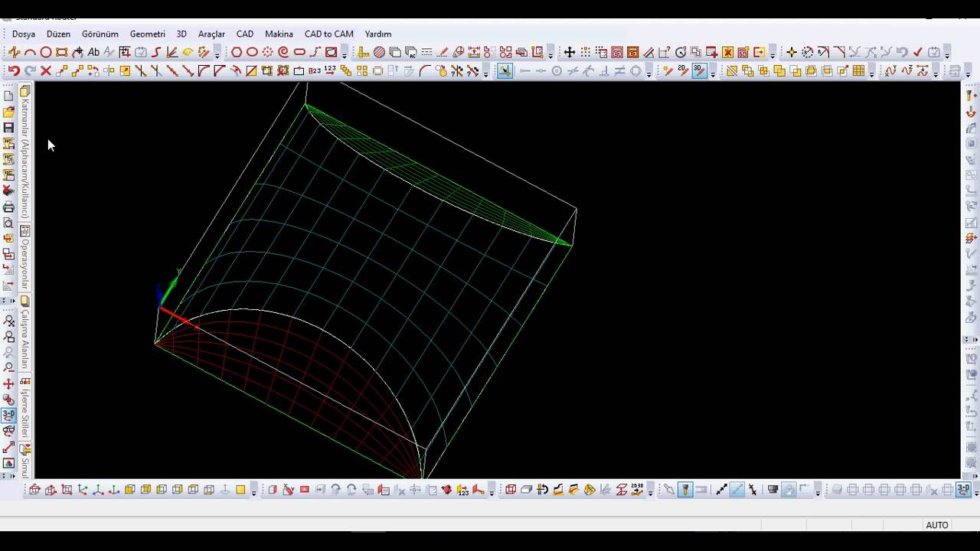Image resolution: width=980 pixels, height=551 pixels.
Task: Click the yellow square view icon
Action: click(240, 490)
